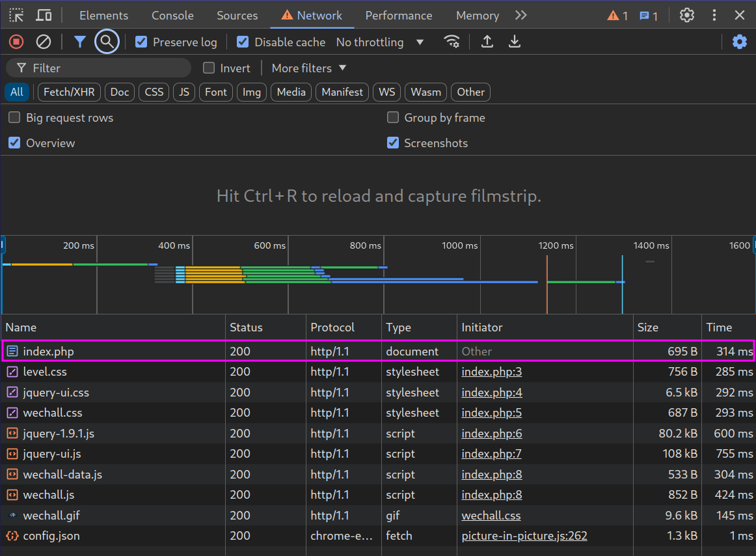Click the wechall.js script icon
756x556 pixels.
point(12,495)
